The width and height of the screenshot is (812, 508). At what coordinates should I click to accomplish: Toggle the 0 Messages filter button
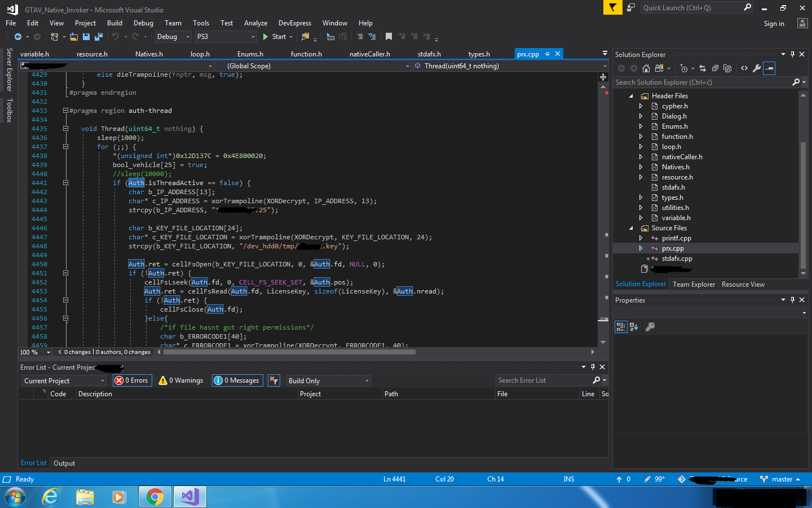237,380
